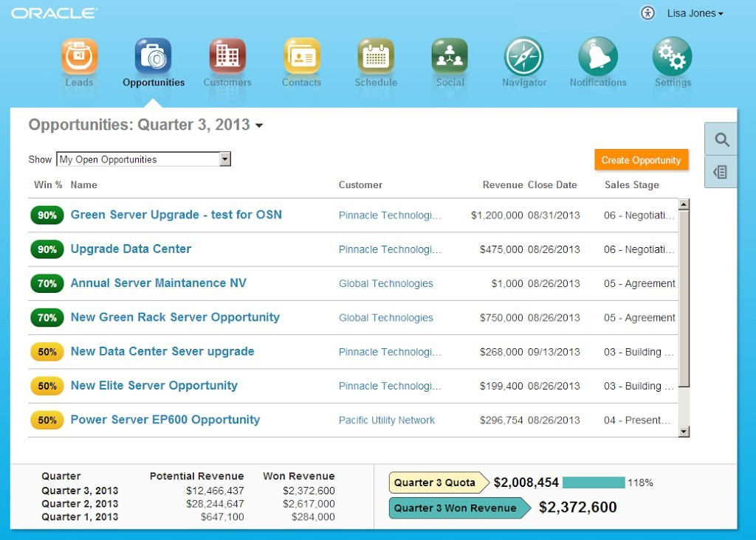
Task: Click the scroll up arrow of the list
Action: click(683, 204)
